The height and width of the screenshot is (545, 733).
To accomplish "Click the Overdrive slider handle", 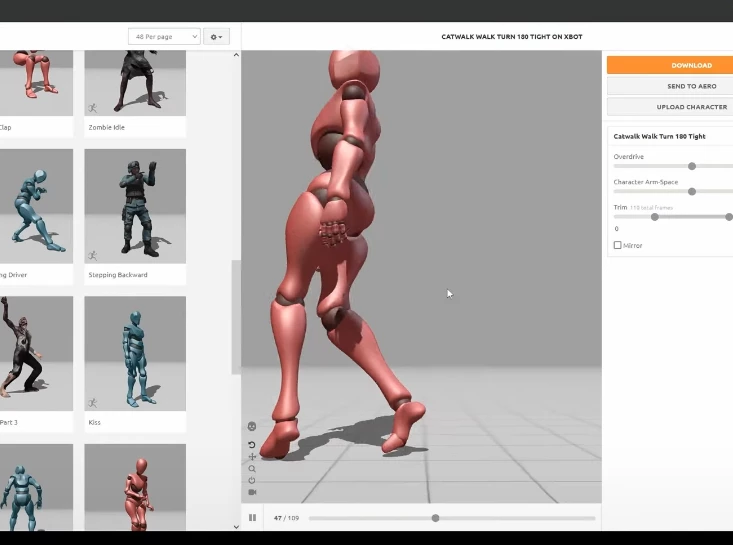I will point(692,166).
